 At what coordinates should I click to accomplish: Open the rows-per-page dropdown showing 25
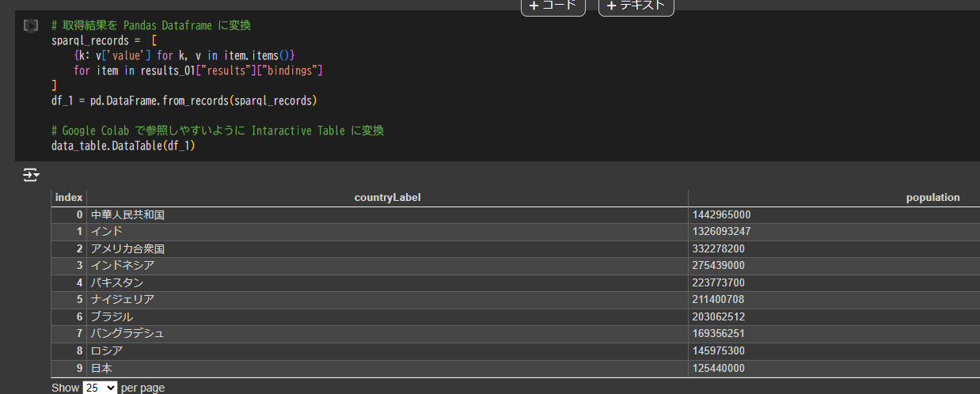tap(100, 388)
